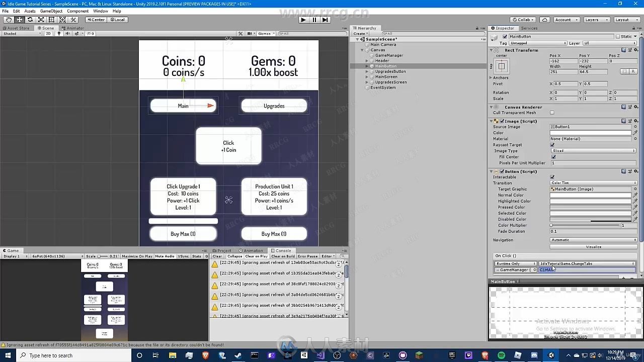The height and width of the screenshot is (362, 644).
Task: Open the Tag dropdown
Action: click(537, 43)
